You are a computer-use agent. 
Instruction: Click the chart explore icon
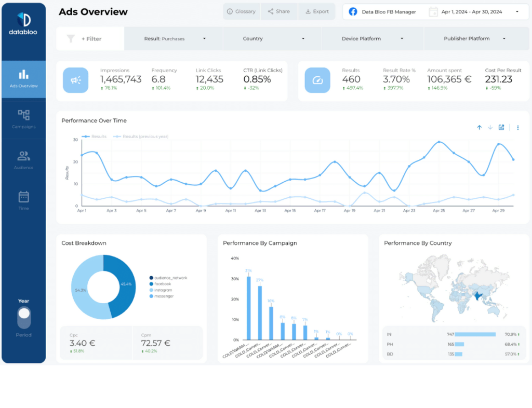[x=501, y=128]
